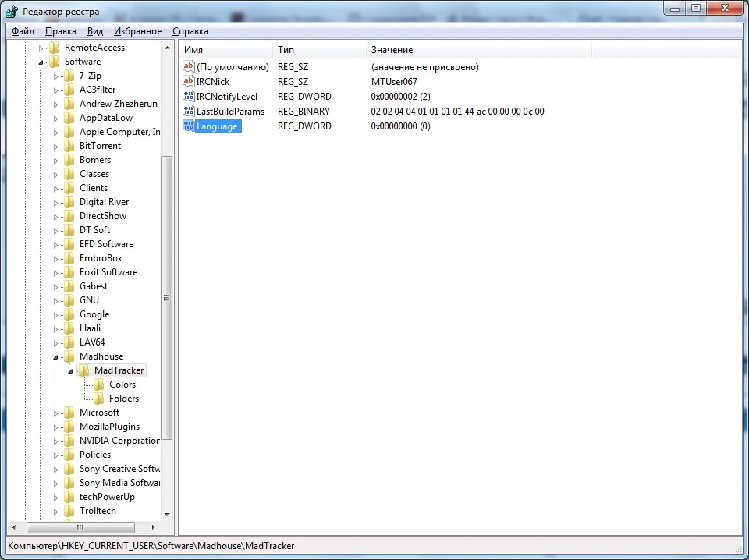The image size is (749, 560).
Task: Click the DWORD icon next to Language
Action: coord(189,126)
